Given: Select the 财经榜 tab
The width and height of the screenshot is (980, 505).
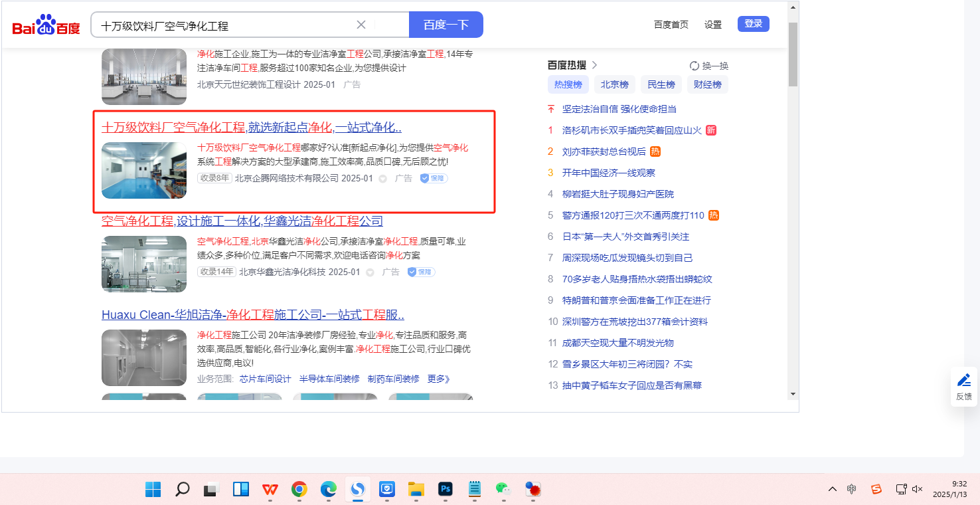Looking at the screenshot, I should coord(707,84).
